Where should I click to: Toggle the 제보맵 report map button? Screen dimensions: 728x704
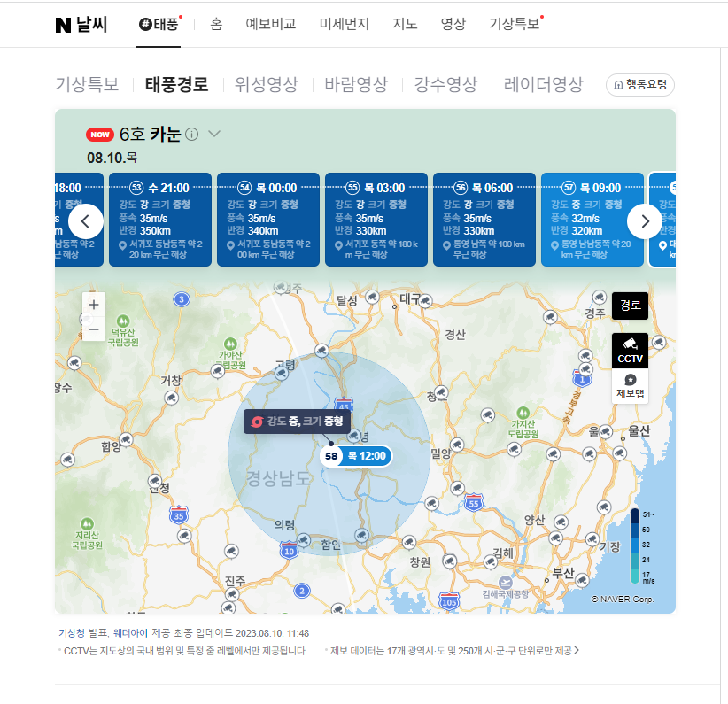tap(630, 386)
